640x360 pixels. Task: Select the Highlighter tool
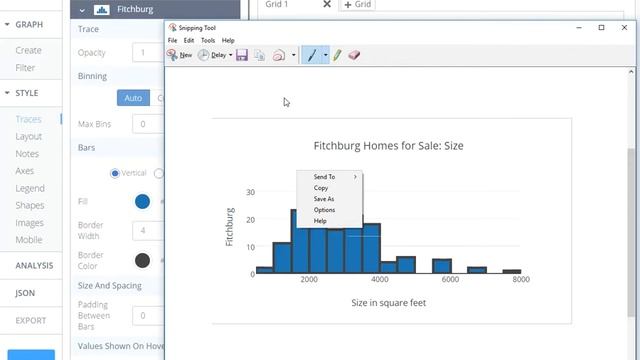[x=337, y=55]
